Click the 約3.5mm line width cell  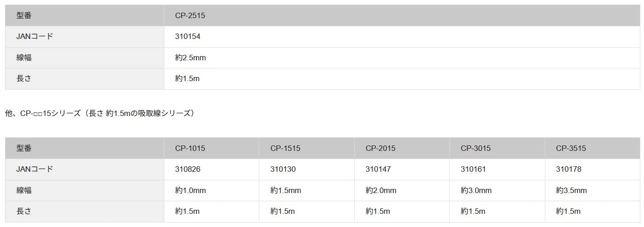click(x=572, y=190)
